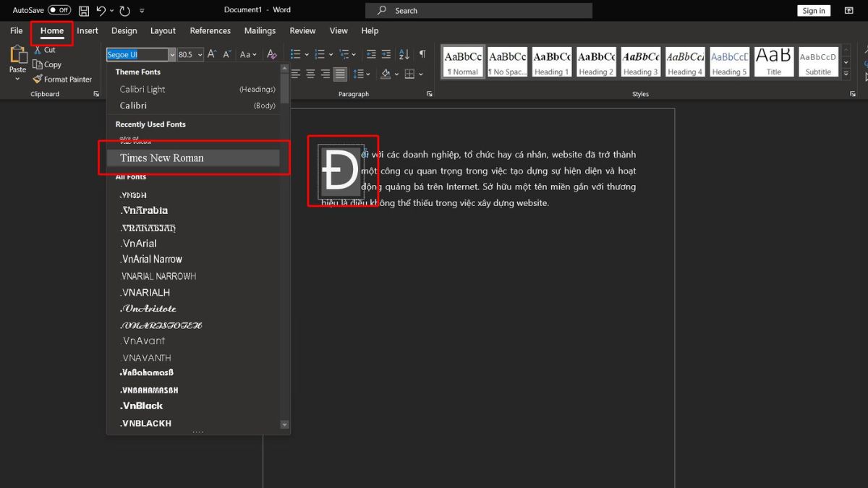Screen dimensions: 868x488
Task: Click the Copy button
Action: 47,64
